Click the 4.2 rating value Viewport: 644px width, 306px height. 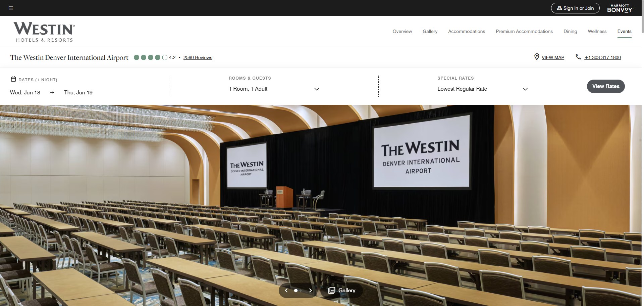172,57
